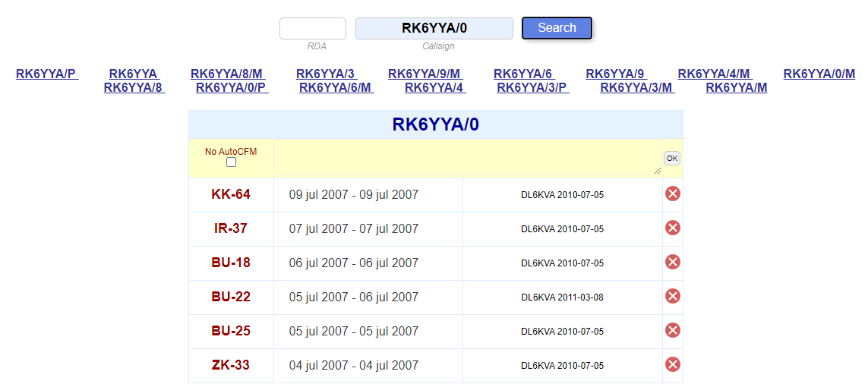The height and width of the screenshot is (384, 868).
Task: Focus the RDA input field
Action: (x=312, y=29)
